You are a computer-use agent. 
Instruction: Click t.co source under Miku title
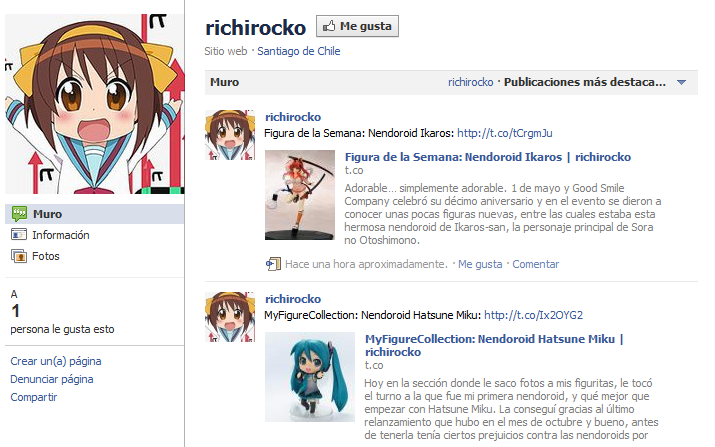pyautogui.click(x=374, y=365)
